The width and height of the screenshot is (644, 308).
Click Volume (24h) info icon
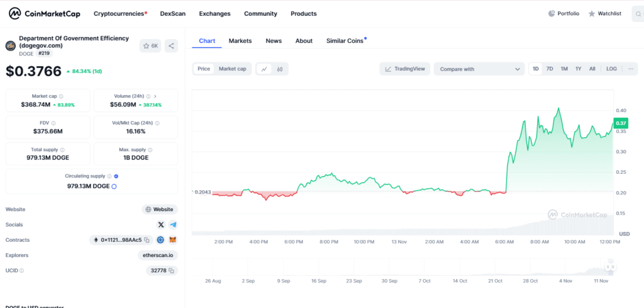point(148,96)
